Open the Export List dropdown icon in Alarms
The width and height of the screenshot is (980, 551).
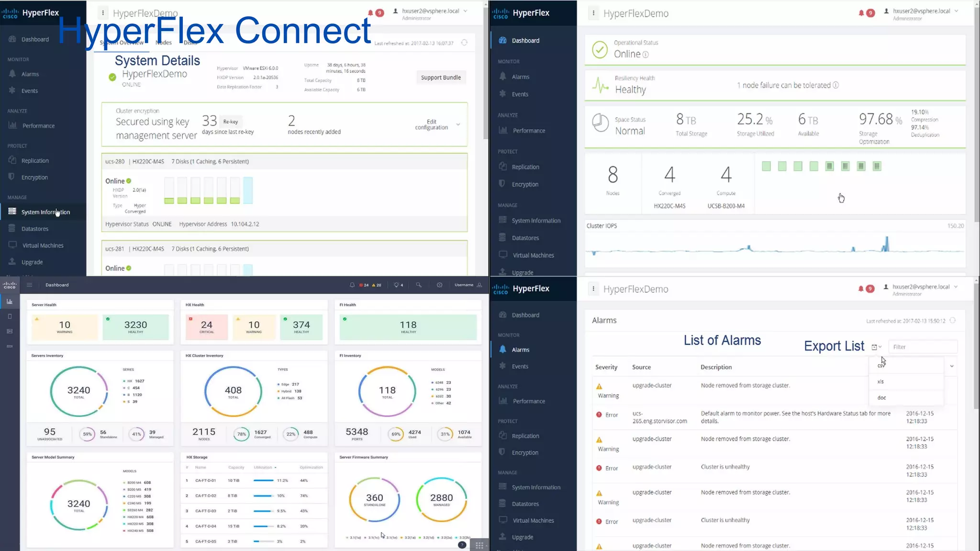(x=876, y=347)
